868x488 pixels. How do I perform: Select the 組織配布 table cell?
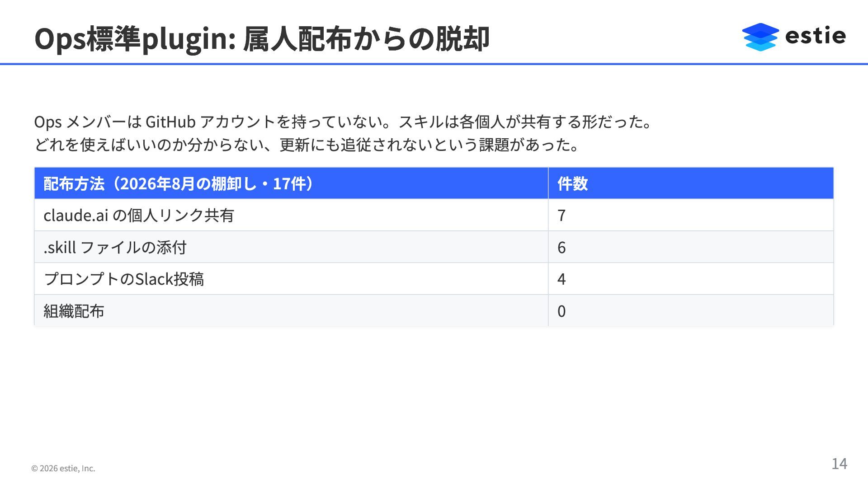291,311
